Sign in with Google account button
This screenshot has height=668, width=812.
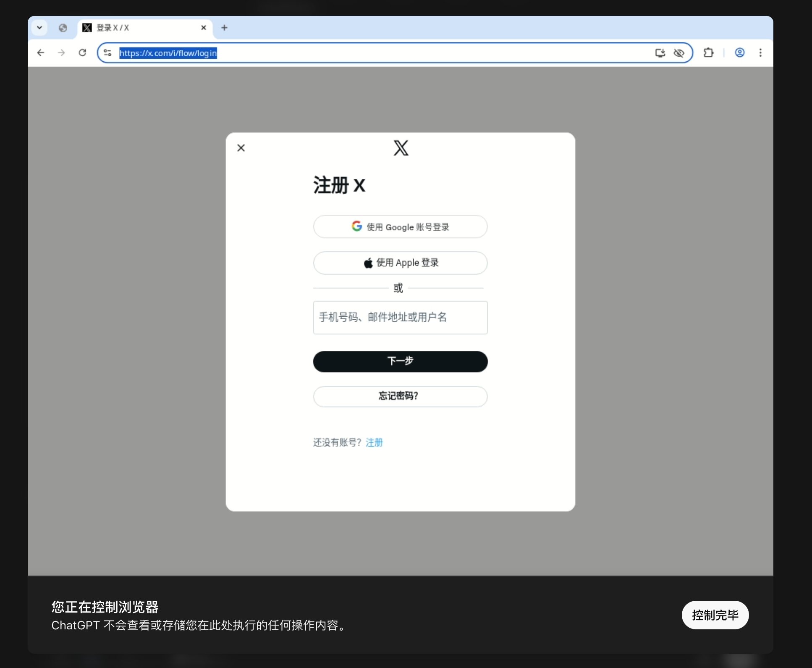point(400,227)
